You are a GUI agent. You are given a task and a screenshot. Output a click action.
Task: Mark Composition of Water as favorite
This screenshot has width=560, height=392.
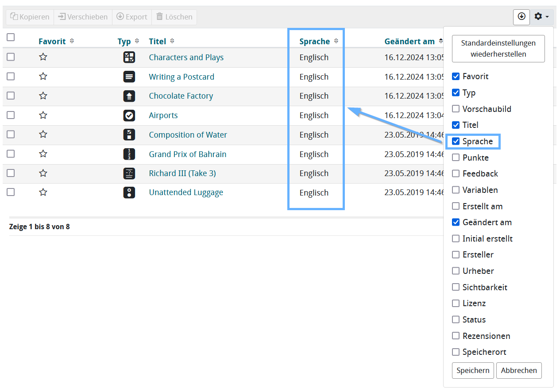[x=43, y=135]
